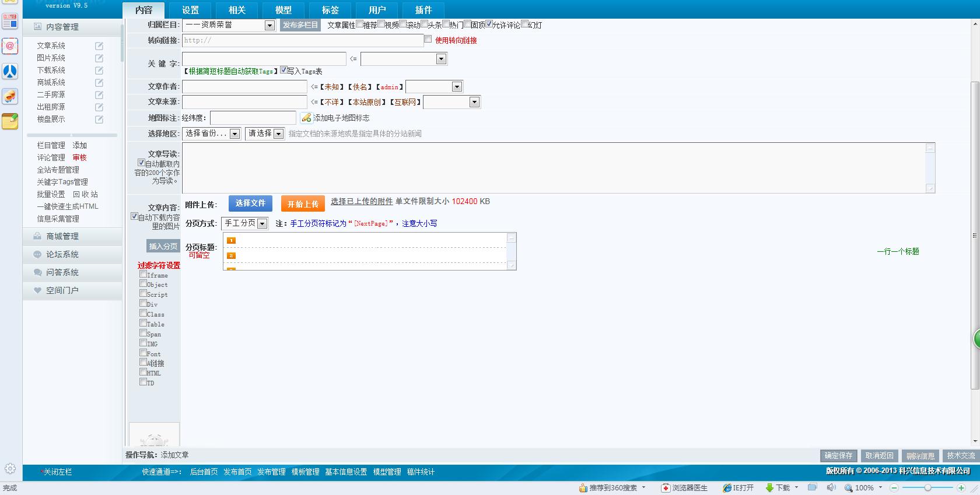Switch to the 插件 tab
This screenshot has height=495, width=980.
pyautogui.click(x=423, y=10)
